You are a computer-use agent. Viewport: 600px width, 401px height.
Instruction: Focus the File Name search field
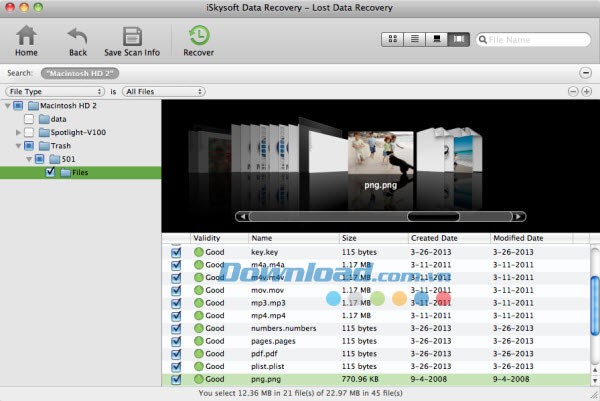click(533, 39)
